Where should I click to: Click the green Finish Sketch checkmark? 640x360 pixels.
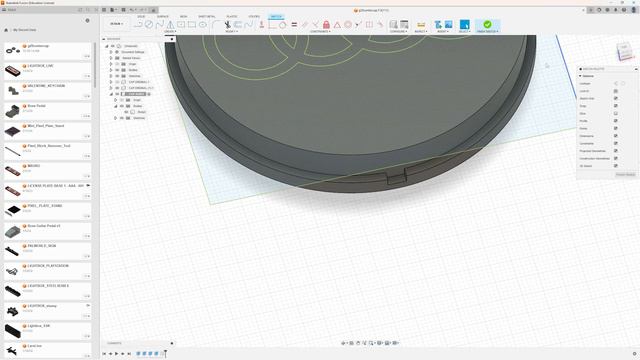(x=487, y=24)
